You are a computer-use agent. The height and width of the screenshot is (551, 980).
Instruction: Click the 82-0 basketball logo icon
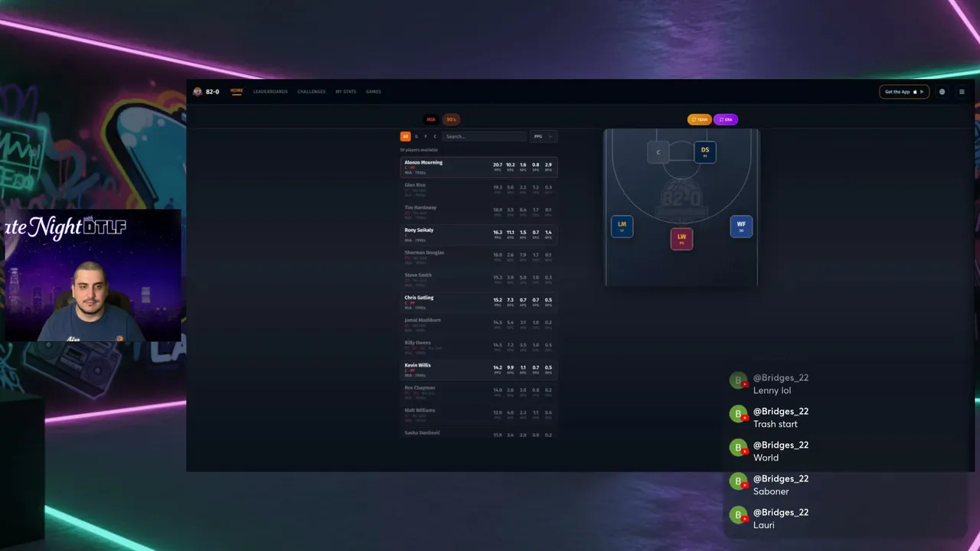click(x=198, y=92)
